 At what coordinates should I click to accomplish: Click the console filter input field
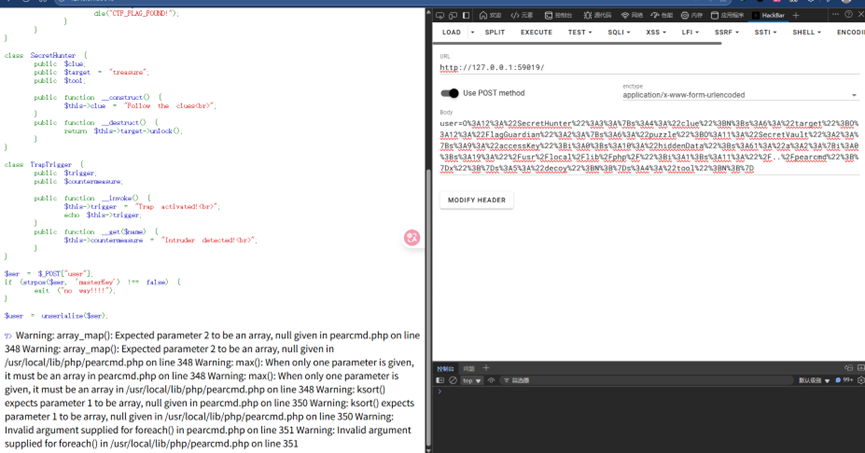(x=645, y=380)
